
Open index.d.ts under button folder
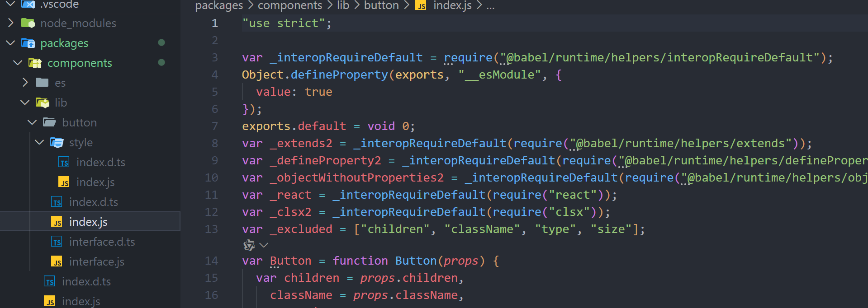tap(94, 202)
